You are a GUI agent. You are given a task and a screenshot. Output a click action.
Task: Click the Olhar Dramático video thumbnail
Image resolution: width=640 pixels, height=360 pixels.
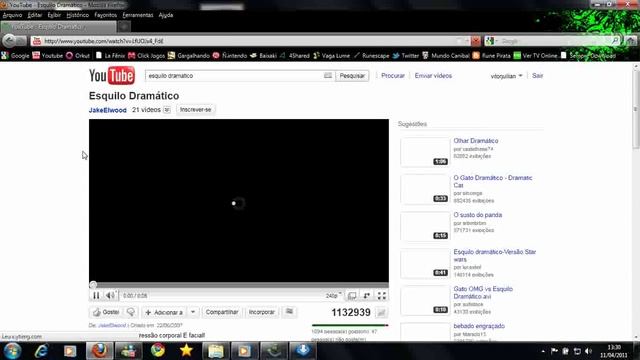pos(424,152)
